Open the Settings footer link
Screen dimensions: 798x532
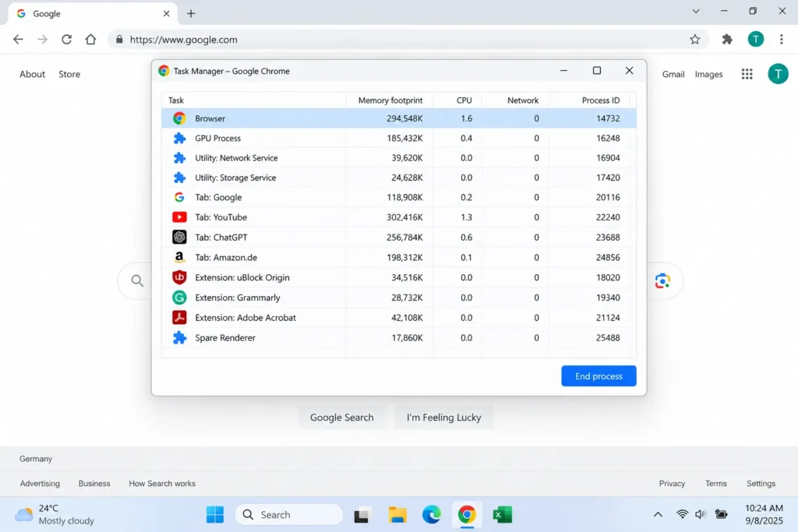pyautogui.click(x=761, y=484)
